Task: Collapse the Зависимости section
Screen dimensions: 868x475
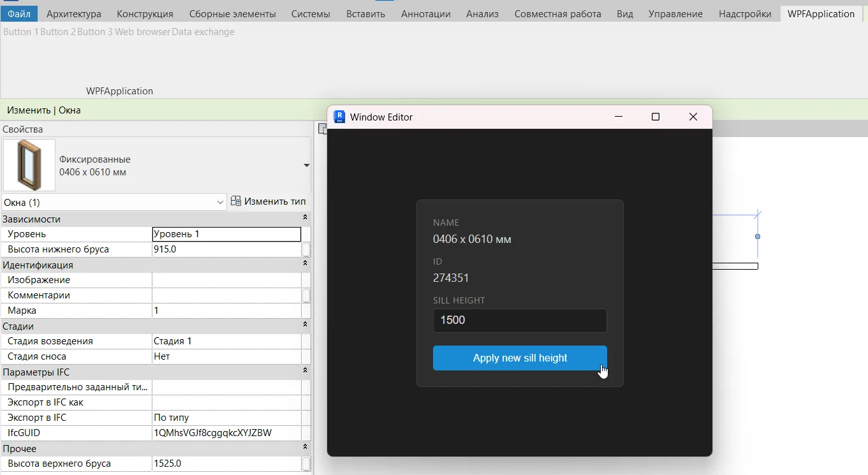Action: pyautogui.click(x=305, y=219)
